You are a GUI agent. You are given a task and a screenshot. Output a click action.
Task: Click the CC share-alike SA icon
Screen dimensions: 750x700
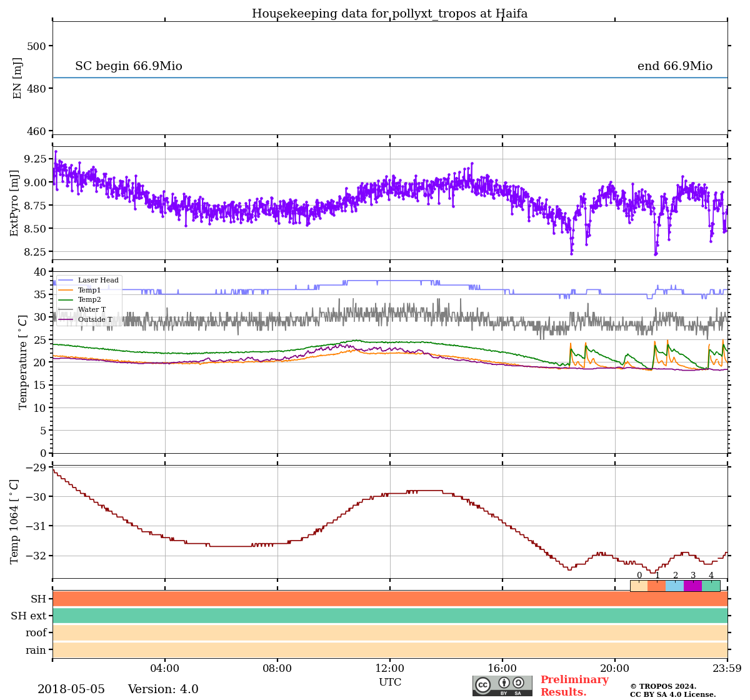pos(518,683)
